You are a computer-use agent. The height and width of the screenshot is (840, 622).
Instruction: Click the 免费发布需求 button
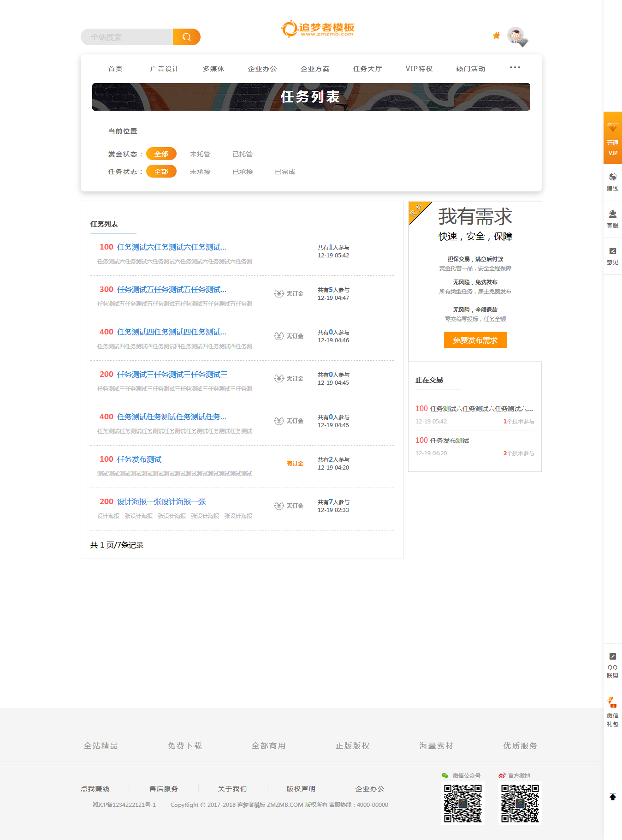tap(475, 340)
